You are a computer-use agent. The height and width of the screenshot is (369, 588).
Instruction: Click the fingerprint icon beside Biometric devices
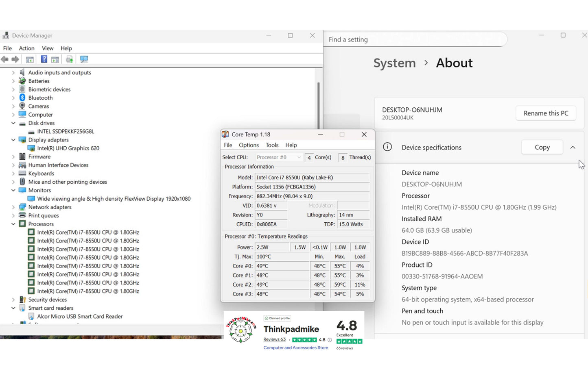click(x=22, y=89)
